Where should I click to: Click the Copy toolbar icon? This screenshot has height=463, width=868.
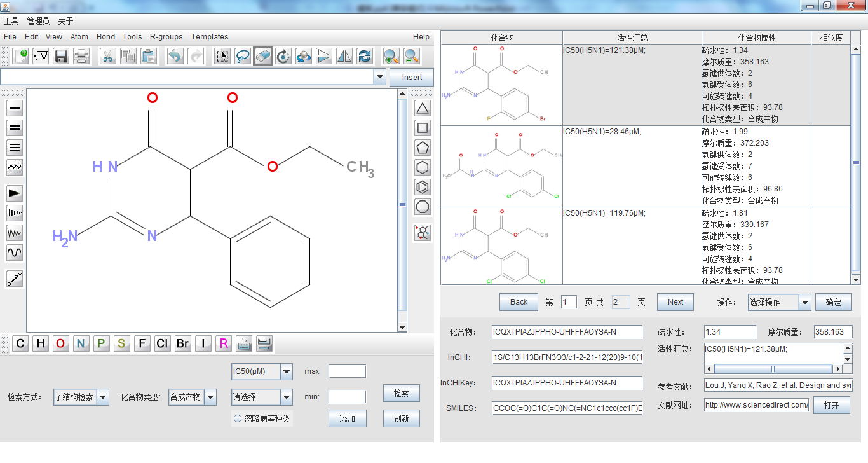coord(128,56)
